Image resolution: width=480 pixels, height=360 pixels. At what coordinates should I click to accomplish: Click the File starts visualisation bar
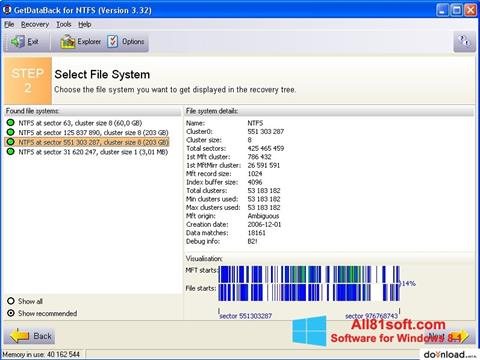[x=309, y=292]
